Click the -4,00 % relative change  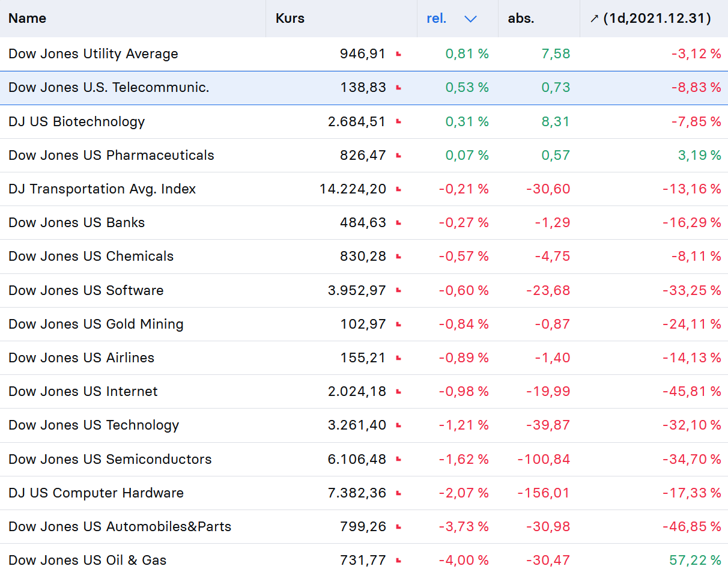click(x=464, y=560)
